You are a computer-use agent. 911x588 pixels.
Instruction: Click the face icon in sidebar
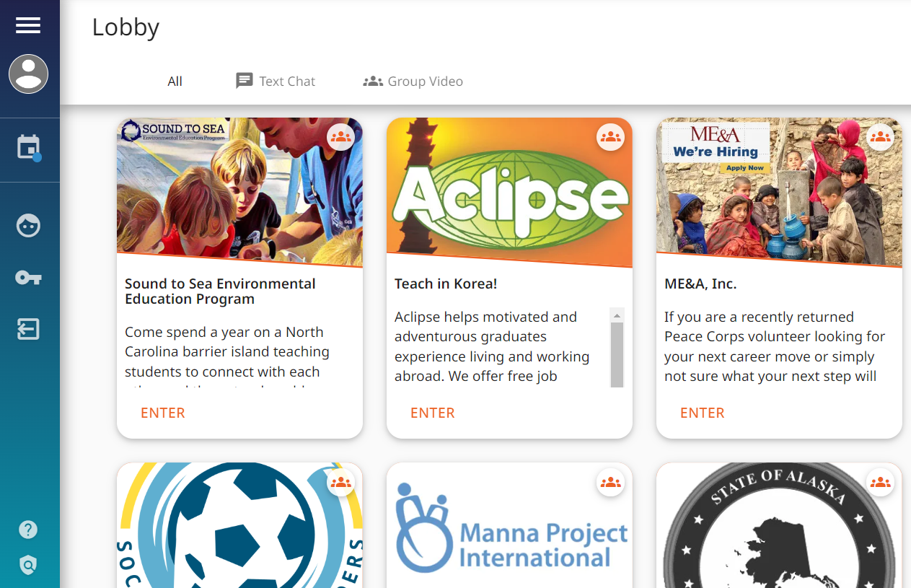pos(28,226)
